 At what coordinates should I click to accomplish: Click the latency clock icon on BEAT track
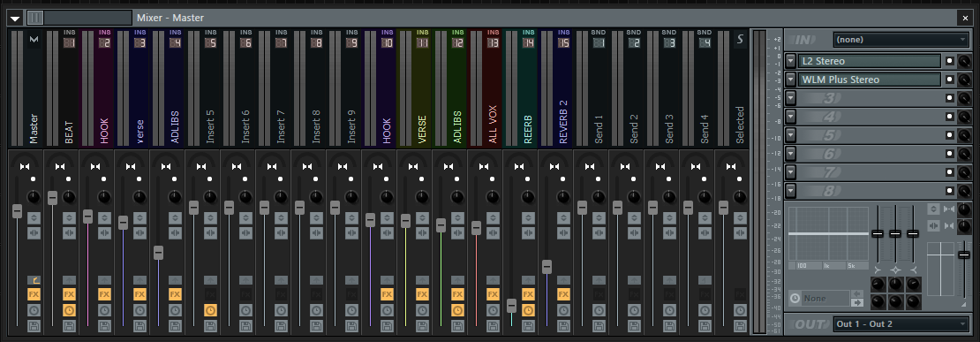click(69, 310)
